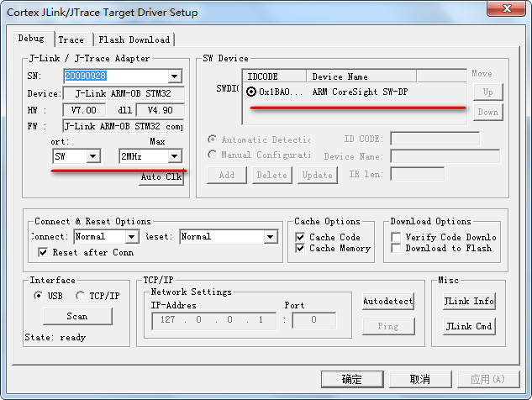Expand the SN serial number dropdown
This screenshot has height=400, width=532.
tap(175, 76)
